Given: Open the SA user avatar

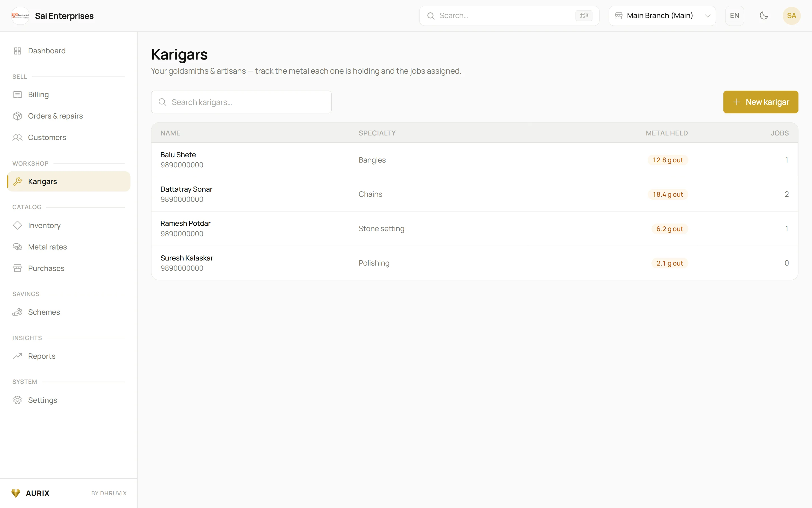Looking at the screenshot, I should coord(791,16).
